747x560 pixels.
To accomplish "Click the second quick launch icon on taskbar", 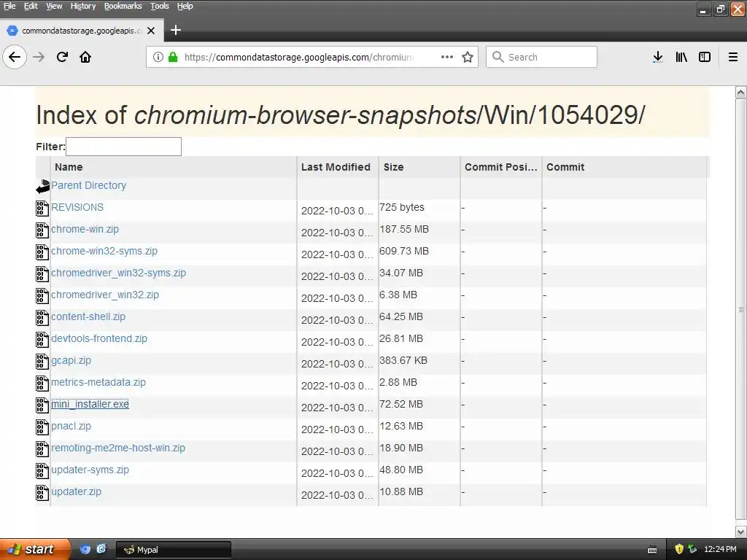I will coord(101,550).
